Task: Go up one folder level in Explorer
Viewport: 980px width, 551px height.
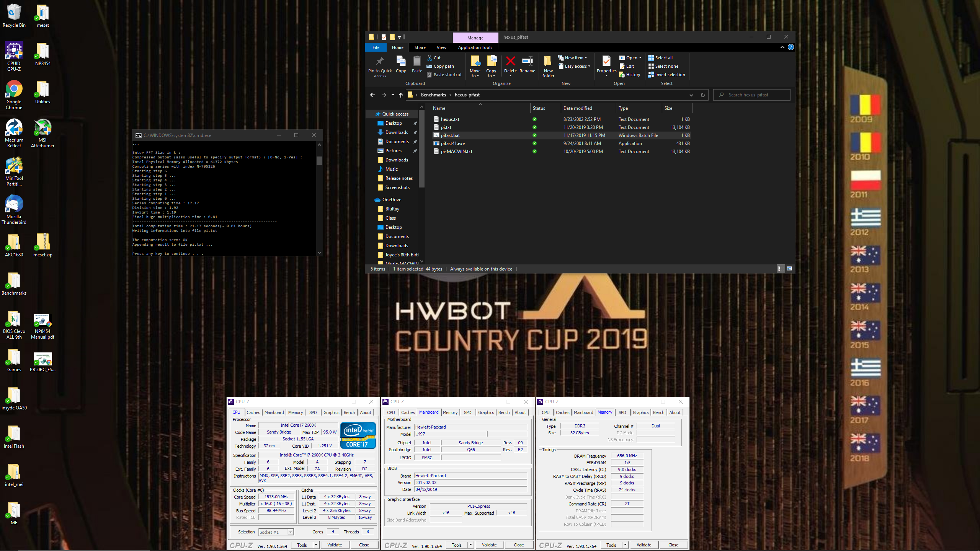Action: (400, 95)
